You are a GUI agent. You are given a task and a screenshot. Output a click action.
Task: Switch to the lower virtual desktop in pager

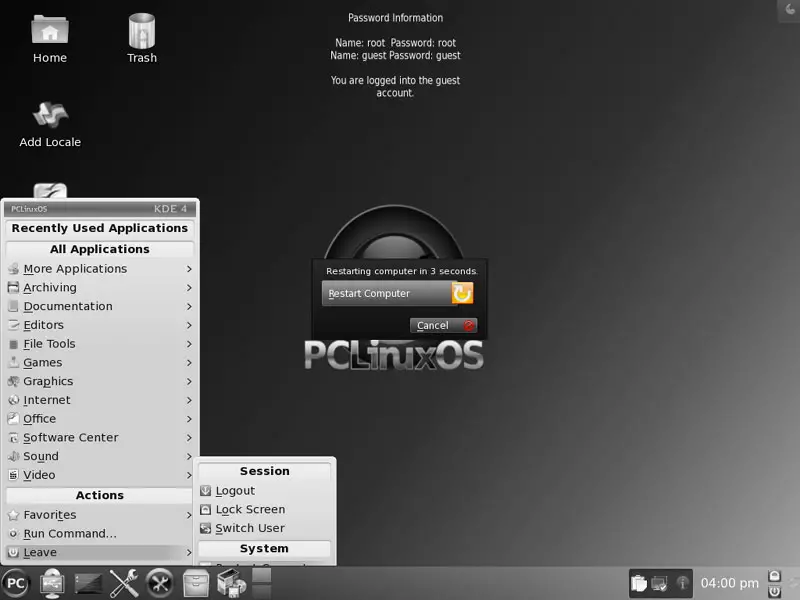click(262, 591)
